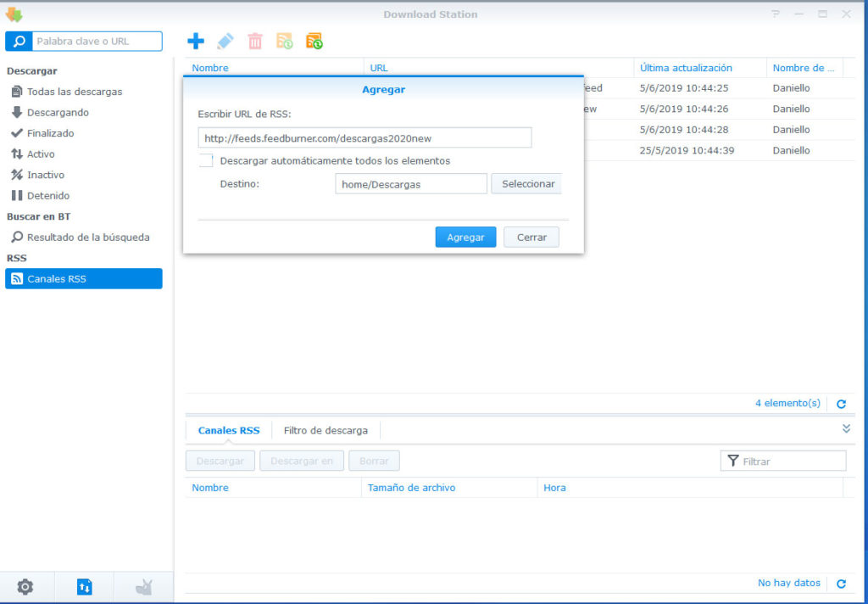This screenshot has height=604, width=868.
Task: Click the Seleccionar destination button
Action: pyautogui.click(x=526, y=184)
